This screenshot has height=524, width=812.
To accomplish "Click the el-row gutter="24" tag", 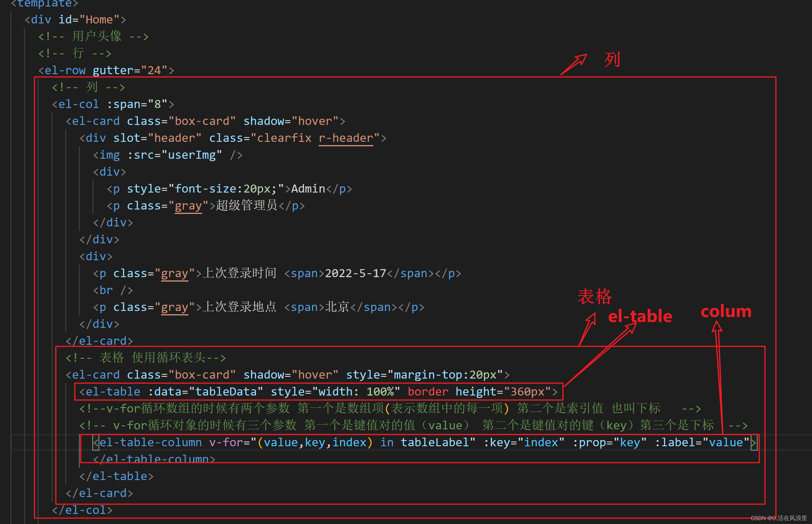I will [x=106, y=70].
